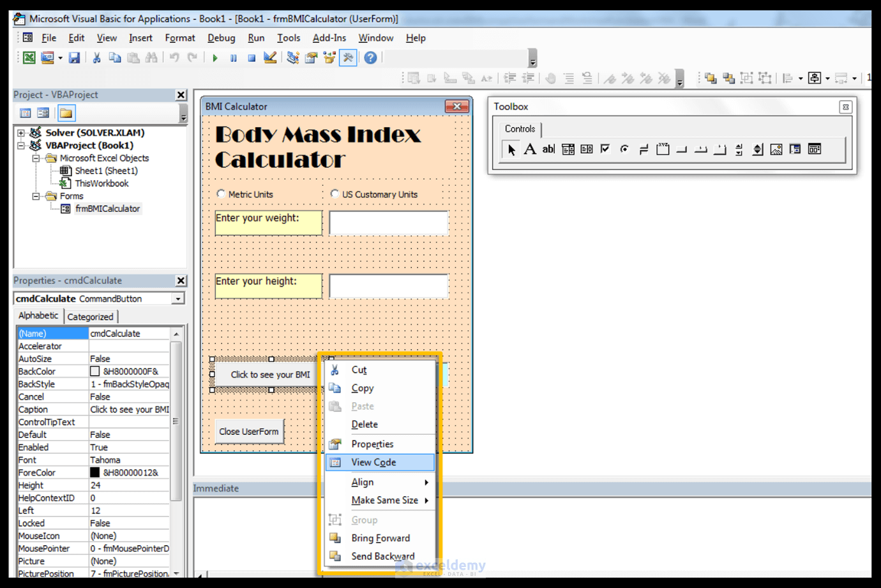
Task: Select the US Customary Units radio button
Action: (x=335, y=193)
